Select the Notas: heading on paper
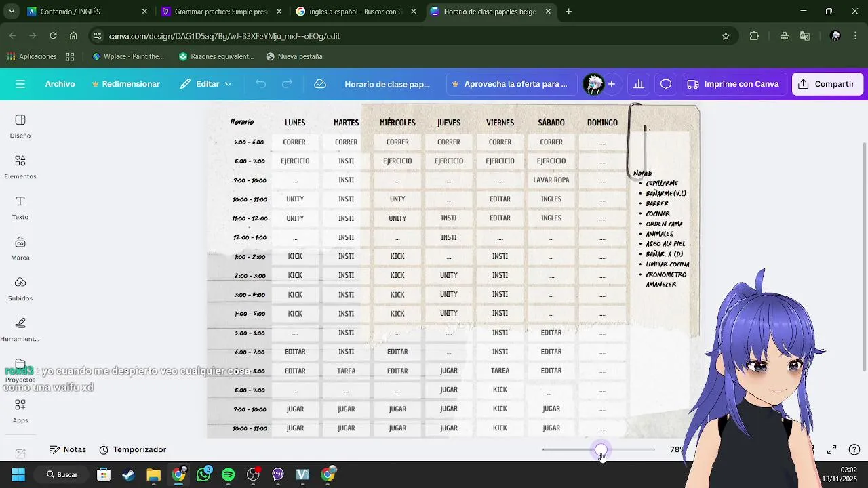This screenshot has height=488, width=868. 642,173
